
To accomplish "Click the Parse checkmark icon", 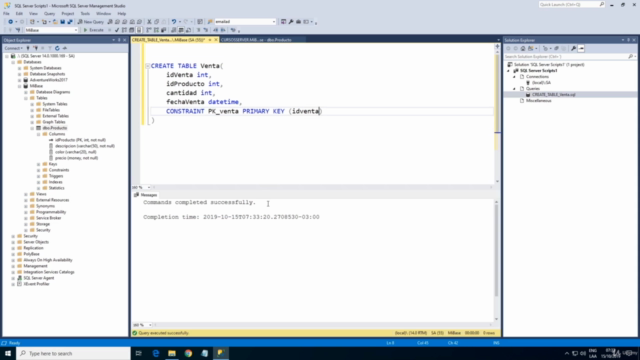I will pos(117,30).
